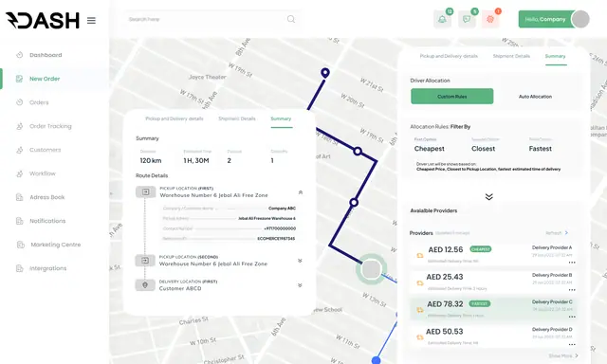Click the Notifications sidebar icon

pyautogui.click(x=19, y=221)
